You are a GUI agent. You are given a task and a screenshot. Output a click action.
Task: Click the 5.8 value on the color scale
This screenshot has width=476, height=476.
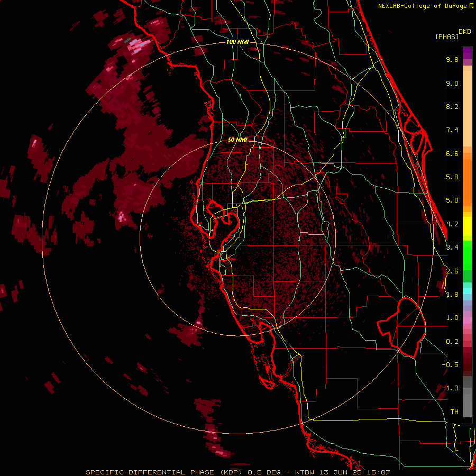pos(452,177)
